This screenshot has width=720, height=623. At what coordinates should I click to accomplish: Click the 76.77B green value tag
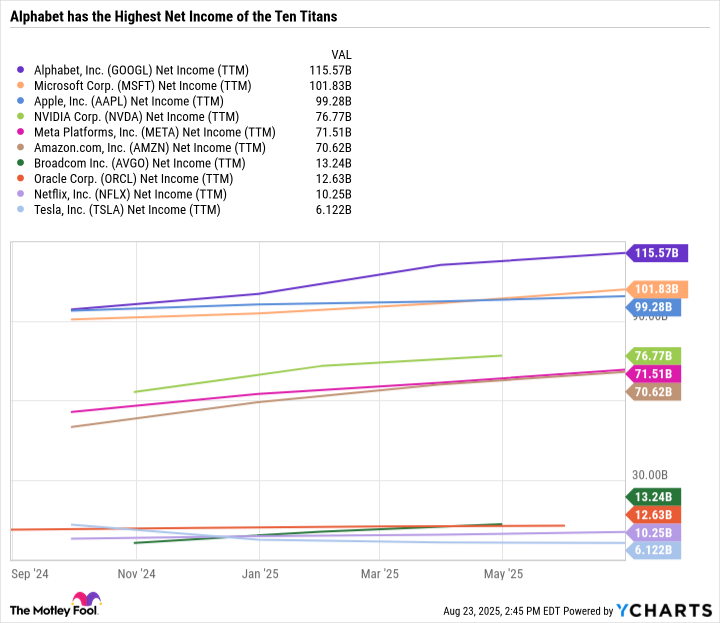(x=655, y=355)
